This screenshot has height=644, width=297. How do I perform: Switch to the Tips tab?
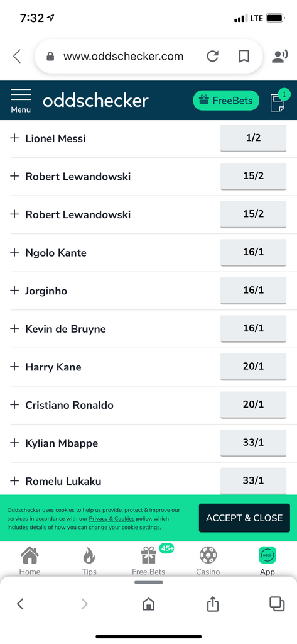pos(89,561)
